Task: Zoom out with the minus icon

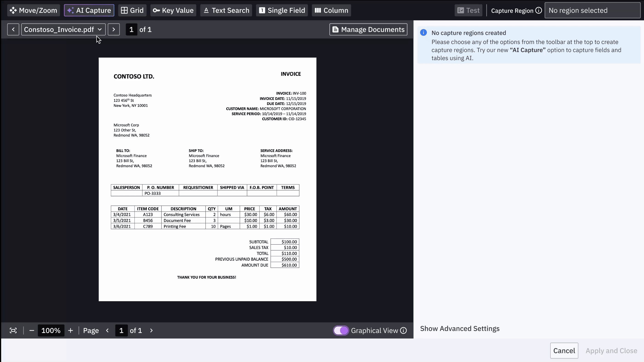Action: (32, 330)
